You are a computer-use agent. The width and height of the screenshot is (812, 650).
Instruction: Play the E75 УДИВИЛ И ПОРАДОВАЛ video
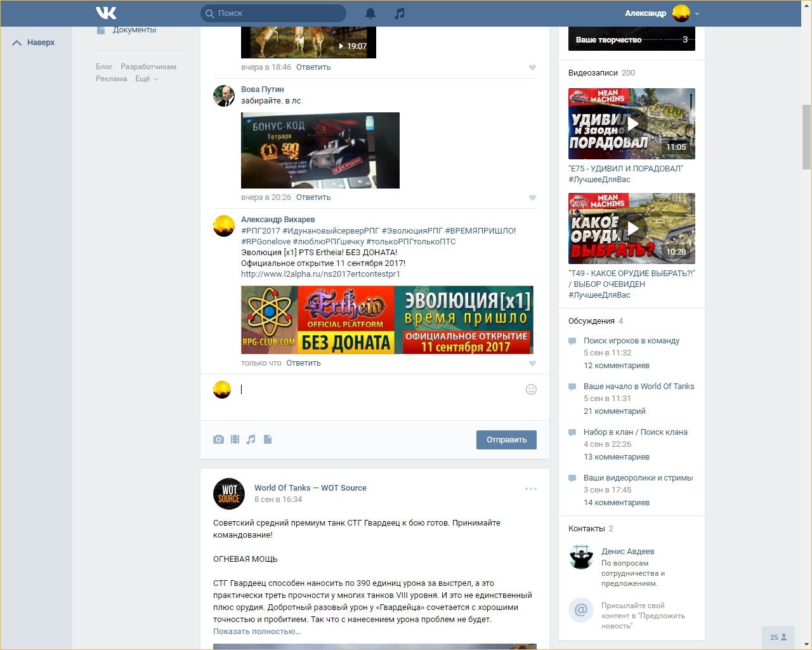[x=632, y=123]
